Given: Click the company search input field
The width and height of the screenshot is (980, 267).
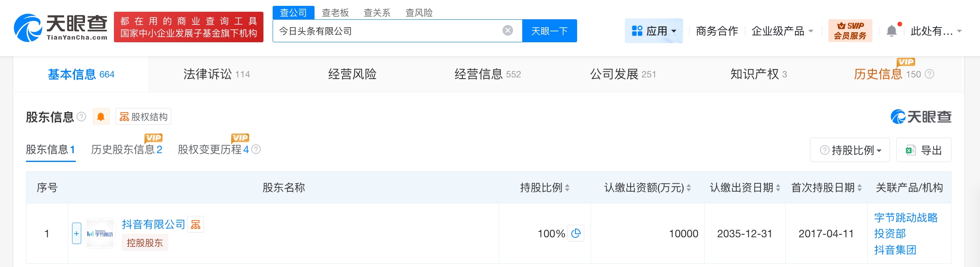Looking at the screenshot, I should coord(387,31).
